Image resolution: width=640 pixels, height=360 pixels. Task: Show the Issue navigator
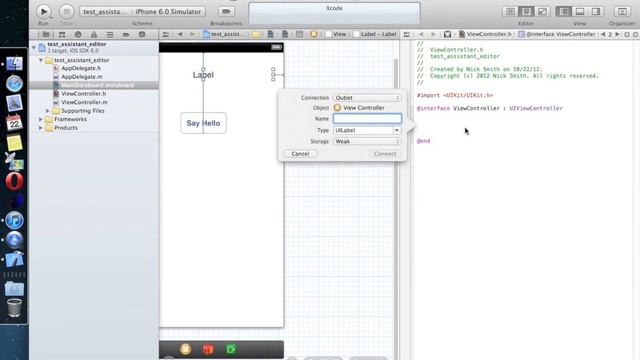point(94,35)
